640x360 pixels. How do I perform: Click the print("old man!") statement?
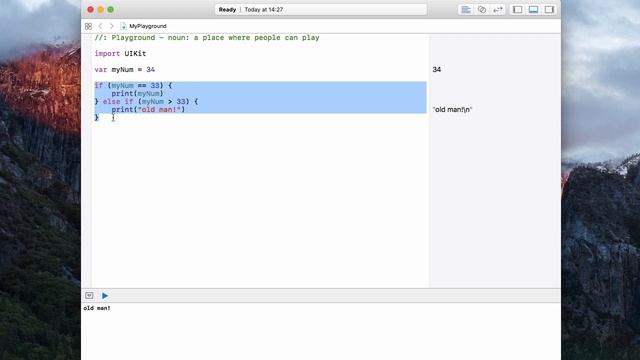pyautogui.click(x=148, y=109)
